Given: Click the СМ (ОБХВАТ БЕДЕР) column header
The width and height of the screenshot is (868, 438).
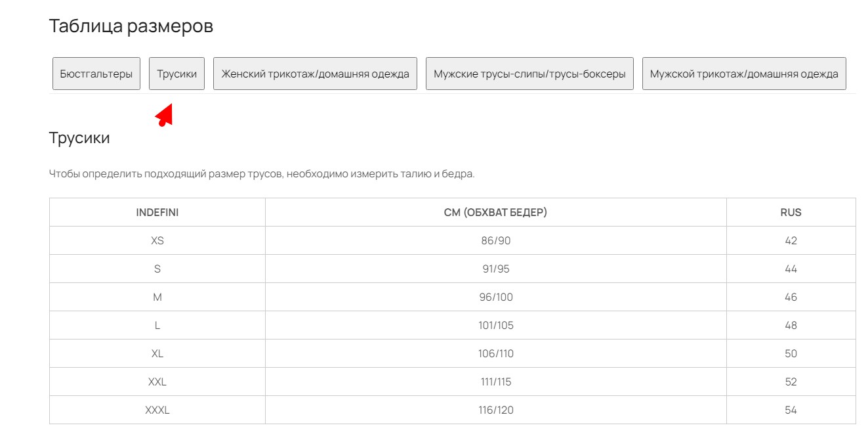Looking at the screenshot, I should [495, 213].
